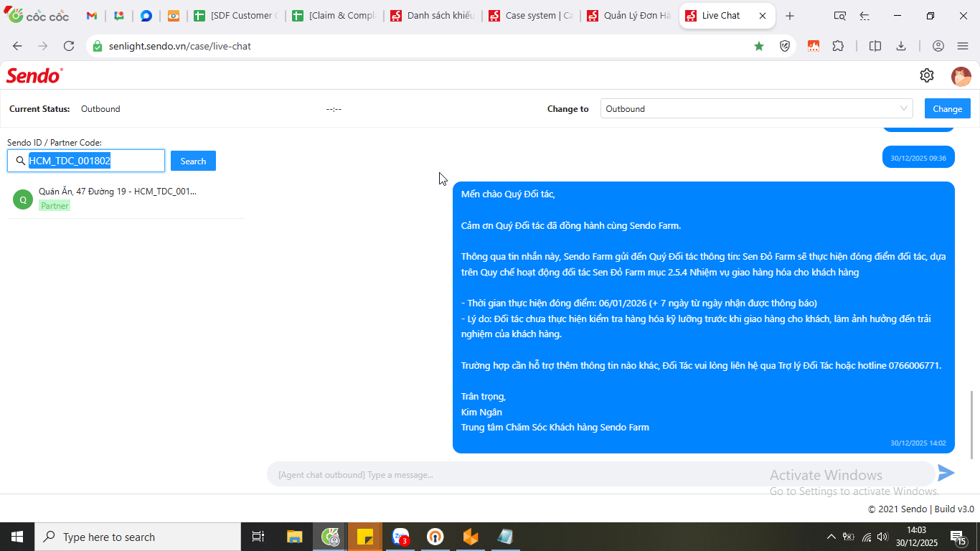Close the Live Chat tab
The image size is (980, 551).
763,16
